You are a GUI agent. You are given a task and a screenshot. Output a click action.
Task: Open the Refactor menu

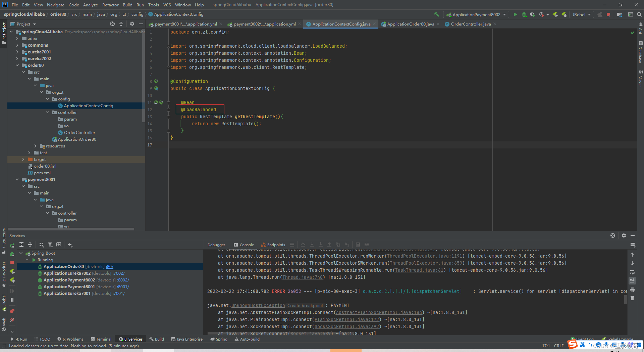point(110,5)
